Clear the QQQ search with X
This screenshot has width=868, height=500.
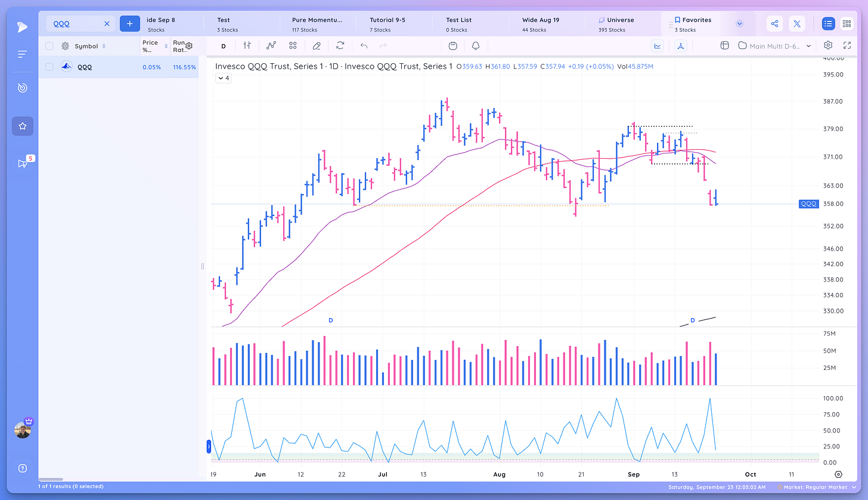click(107, 24)
